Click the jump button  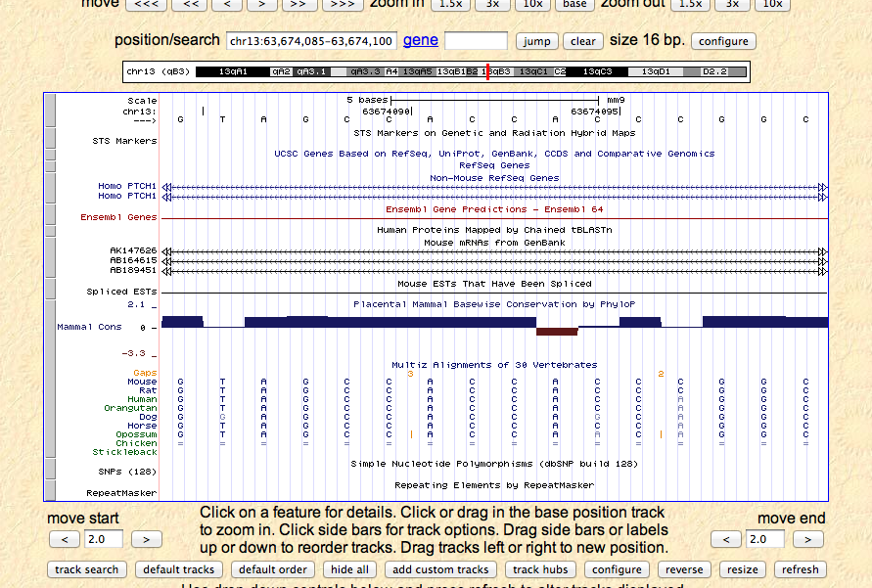536,41
